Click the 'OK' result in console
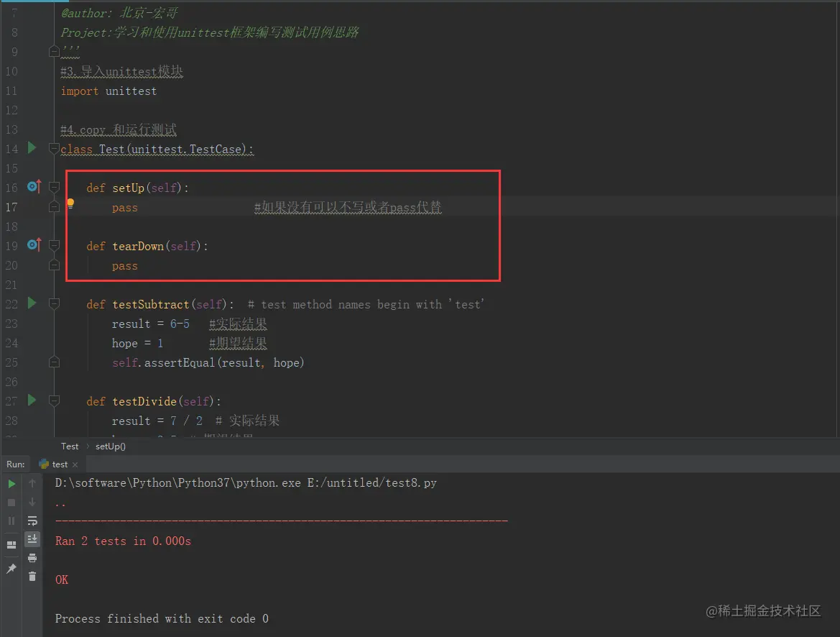This screenshot has height=637, width=840. (62, 579)
